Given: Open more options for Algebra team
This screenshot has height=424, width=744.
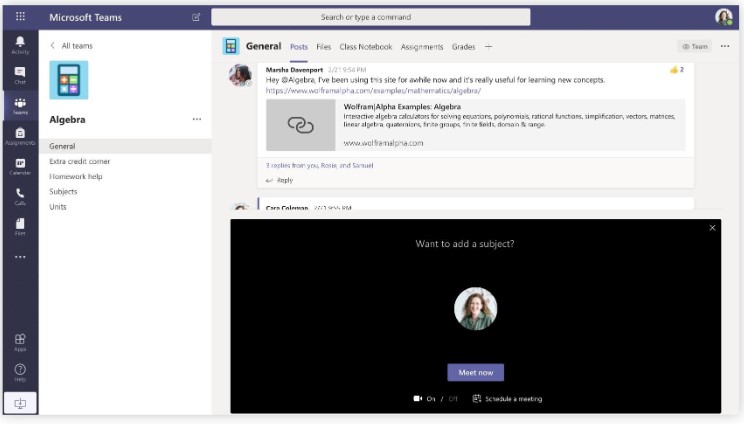Looking at the screenshot, I should (197, 119).
